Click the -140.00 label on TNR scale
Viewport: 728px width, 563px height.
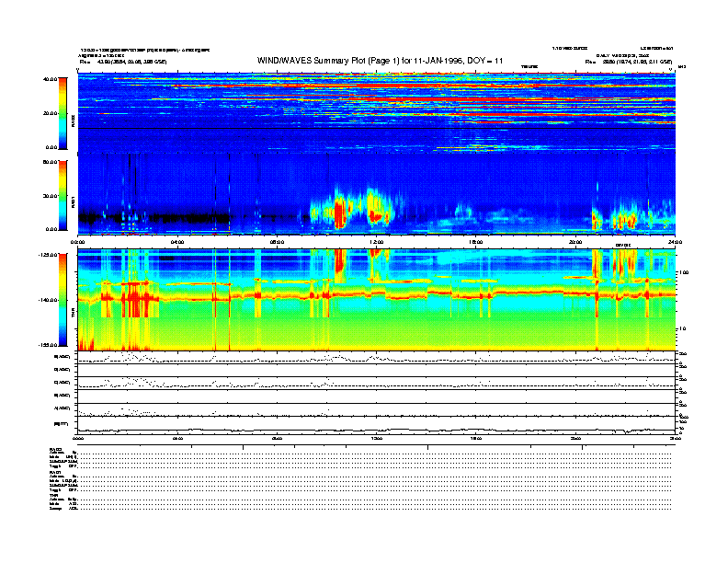[x=48, y=300]
